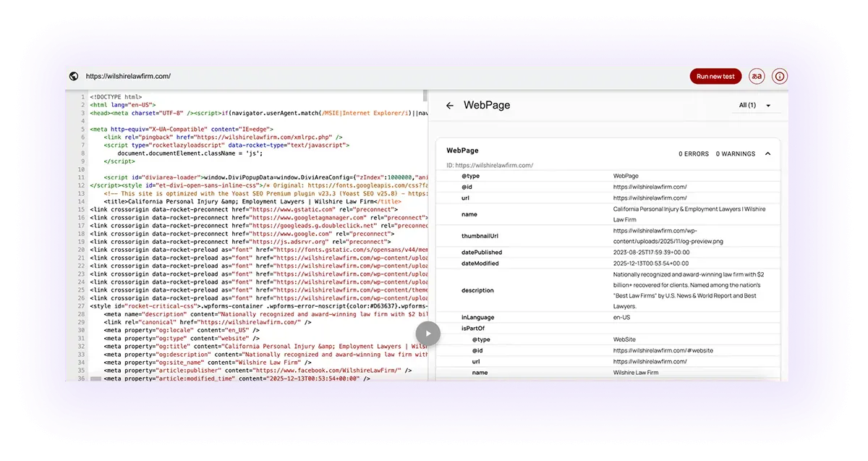Click the canonical link line in code
The height and width of the screenshot is (461, 868).
208,322
